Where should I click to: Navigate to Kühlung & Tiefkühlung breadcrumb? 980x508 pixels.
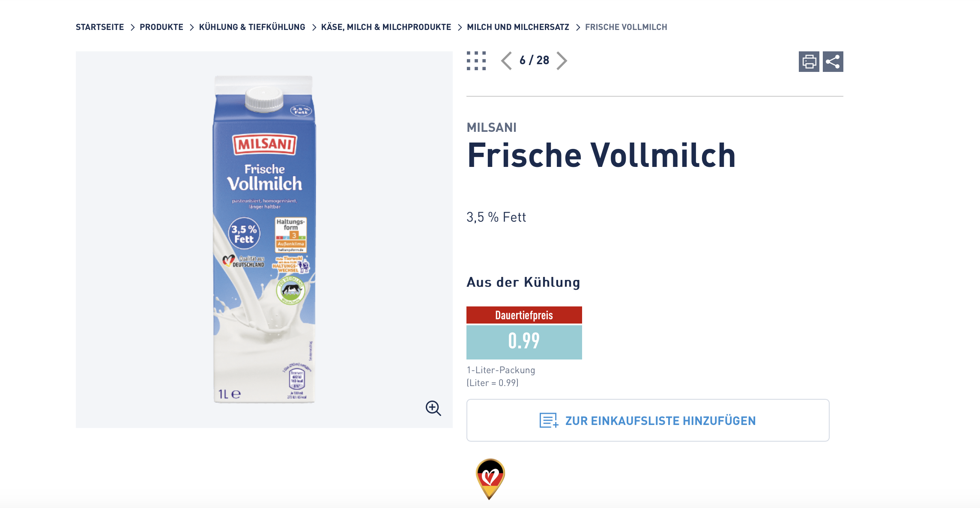[x=252, y=27]
